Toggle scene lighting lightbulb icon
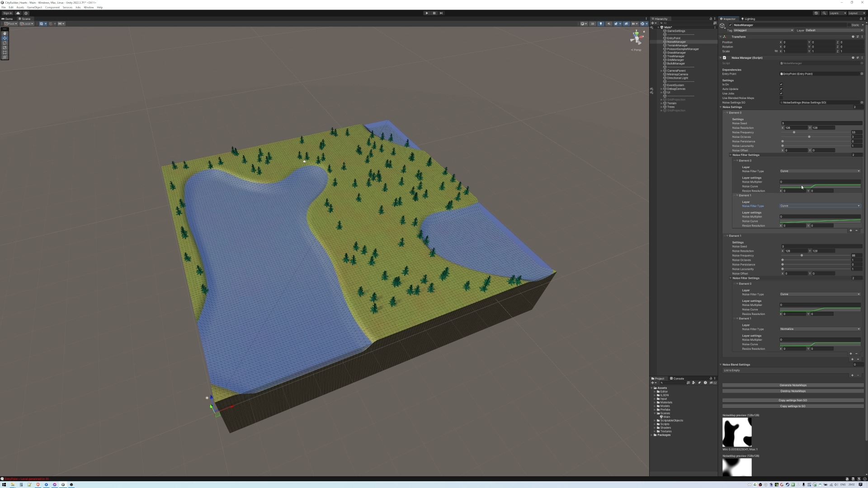Image resolution: width=868 pixels, height=488 pixels. click(x=601, y=24)
